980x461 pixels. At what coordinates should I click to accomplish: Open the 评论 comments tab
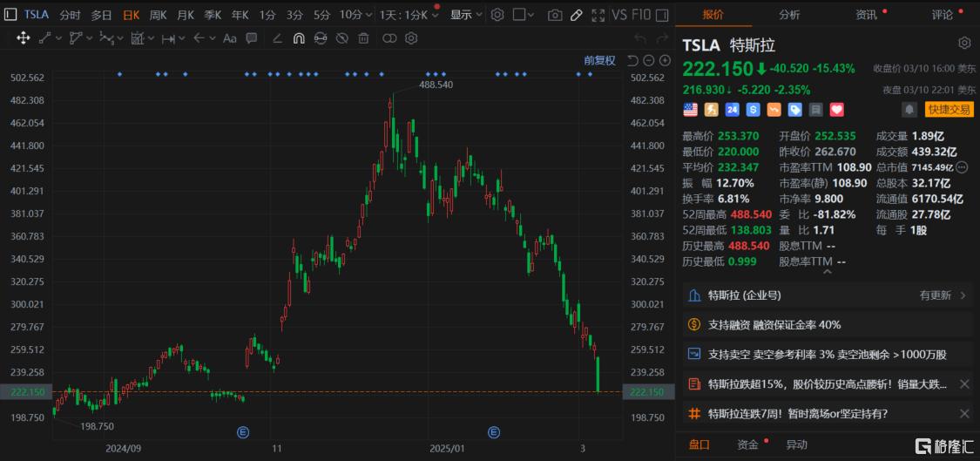(943, 15)
